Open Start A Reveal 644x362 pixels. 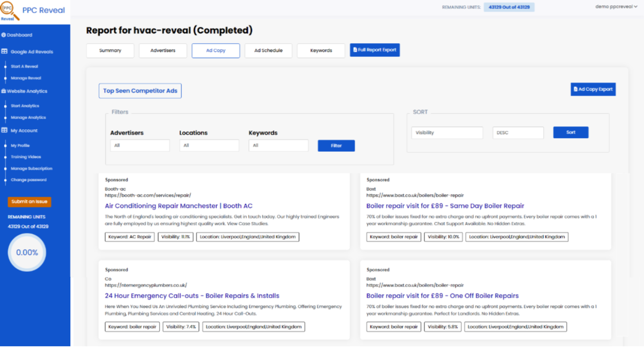[26, 68]
